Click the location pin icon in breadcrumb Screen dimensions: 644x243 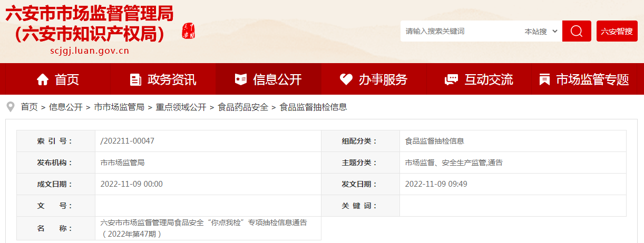10,107
